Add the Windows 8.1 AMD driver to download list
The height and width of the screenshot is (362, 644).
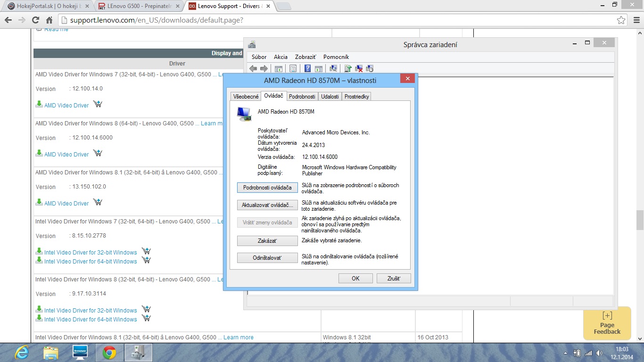98,202
